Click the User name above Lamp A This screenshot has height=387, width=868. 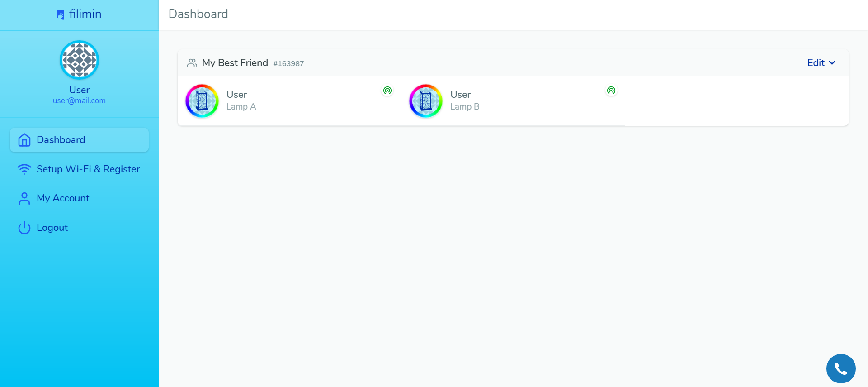click(237, 95)
